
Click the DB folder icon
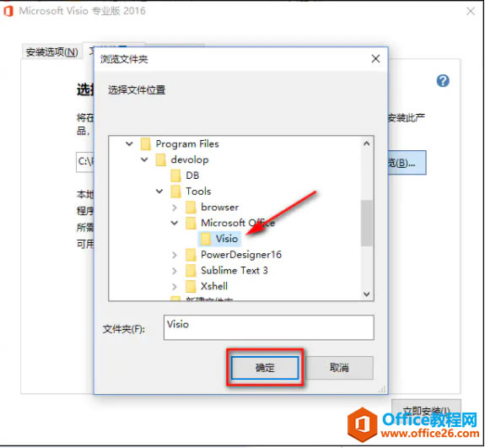pyautogui.click(x=175, y=175)
